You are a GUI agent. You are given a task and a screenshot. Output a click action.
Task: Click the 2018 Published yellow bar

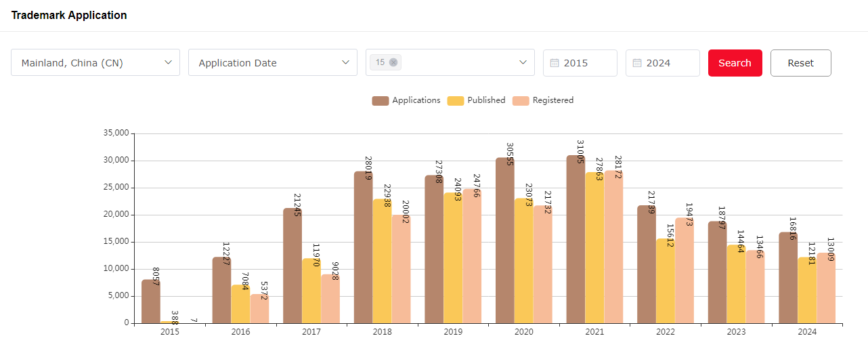click(382, 261)
